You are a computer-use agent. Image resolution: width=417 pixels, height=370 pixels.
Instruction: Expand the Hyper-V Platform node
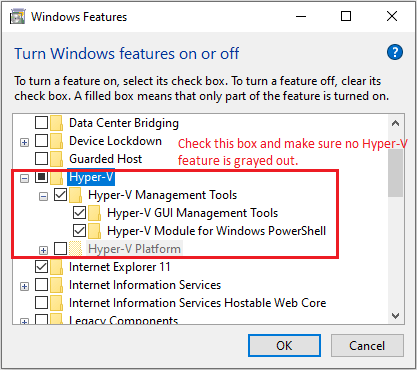pyautogui.click(x=43, y=250)
